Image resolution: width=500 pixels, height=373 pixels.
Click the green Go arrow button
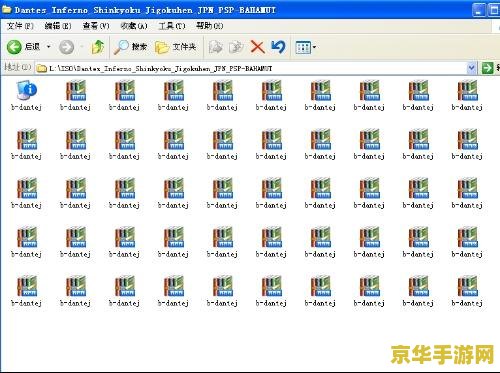[x=487, y=68]
